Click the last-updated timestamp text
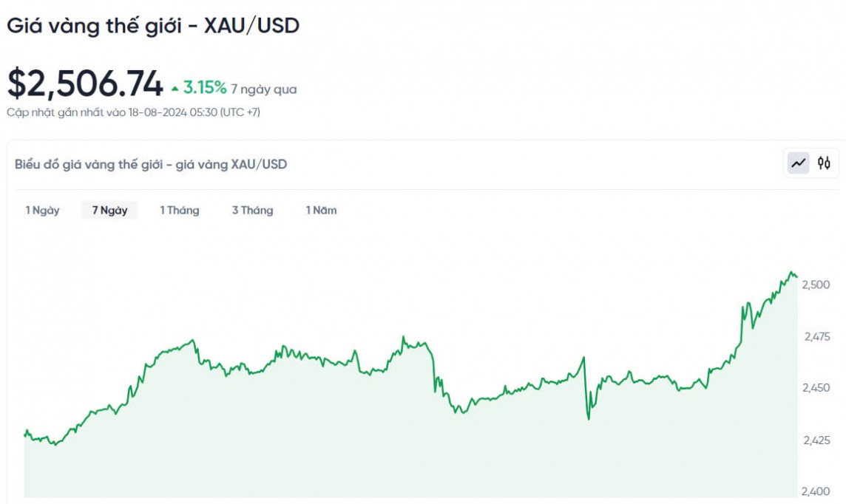846x504 pixels. [x=133, y=112]
